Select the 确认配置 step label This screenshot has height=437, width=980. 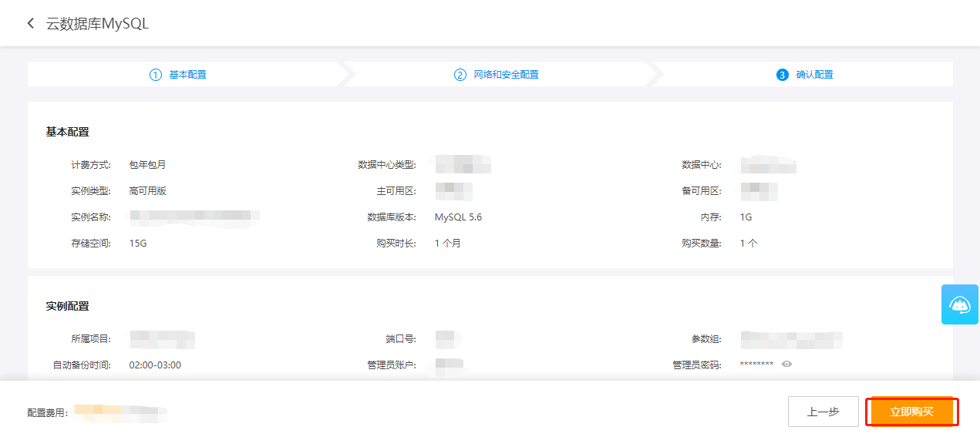tap(814, 75)
